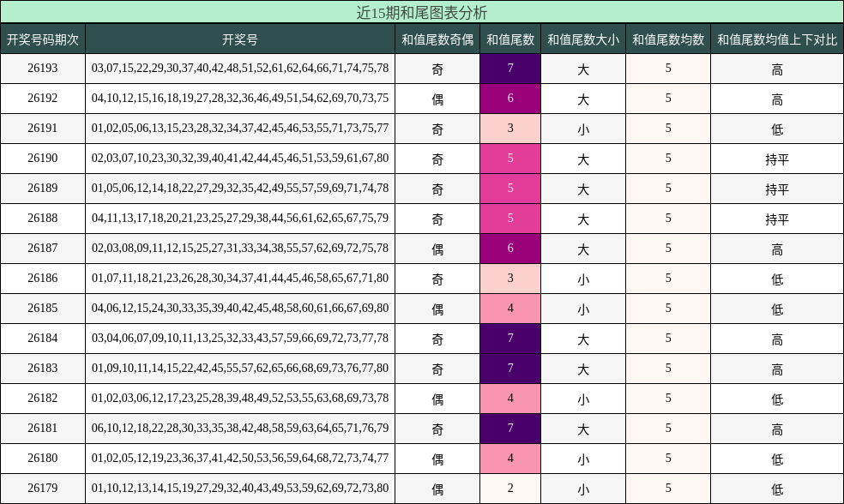Click issue number 26181

click(x=43, y=429)
